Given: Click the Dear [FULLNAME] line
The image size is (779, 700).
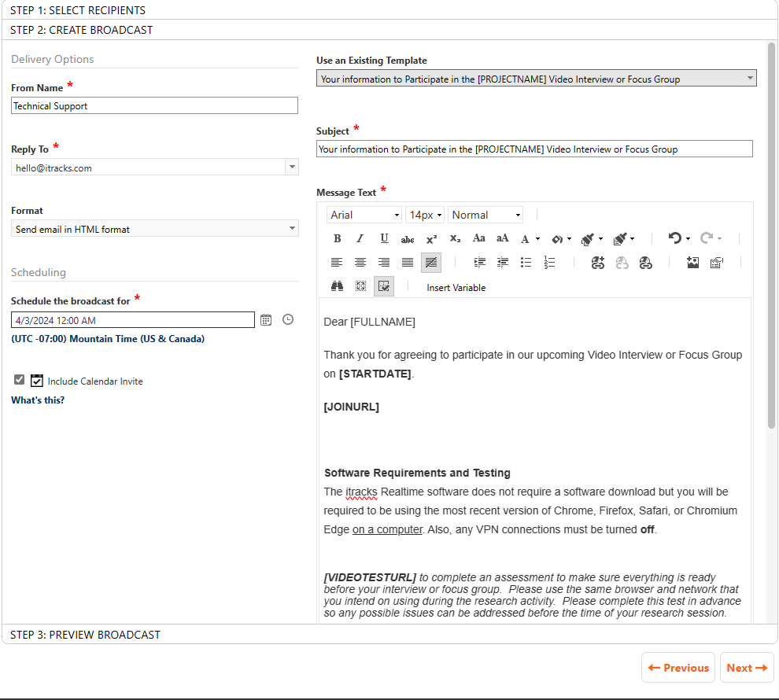Looking at the screenshot, I should (370, 322).
